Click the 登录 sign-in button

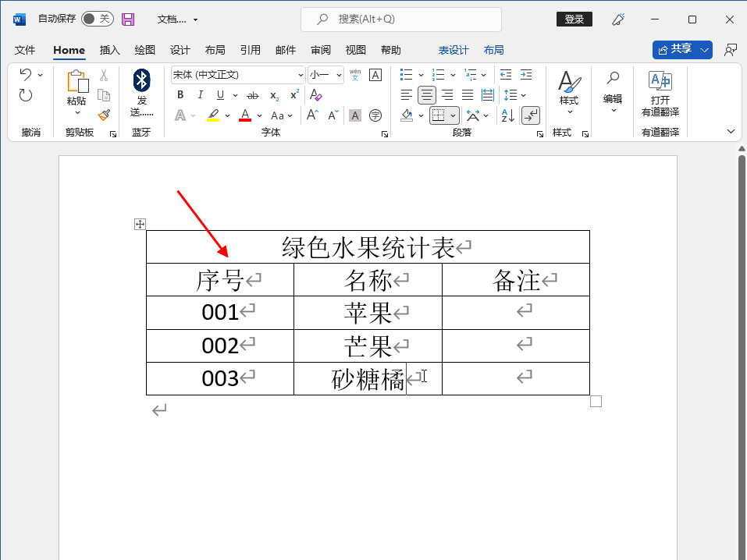pyautogui.click(x=574, y=19)
